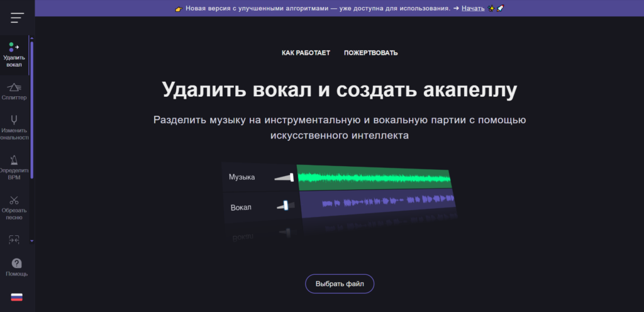Click the Выбрать файл button

pos(340,284)
